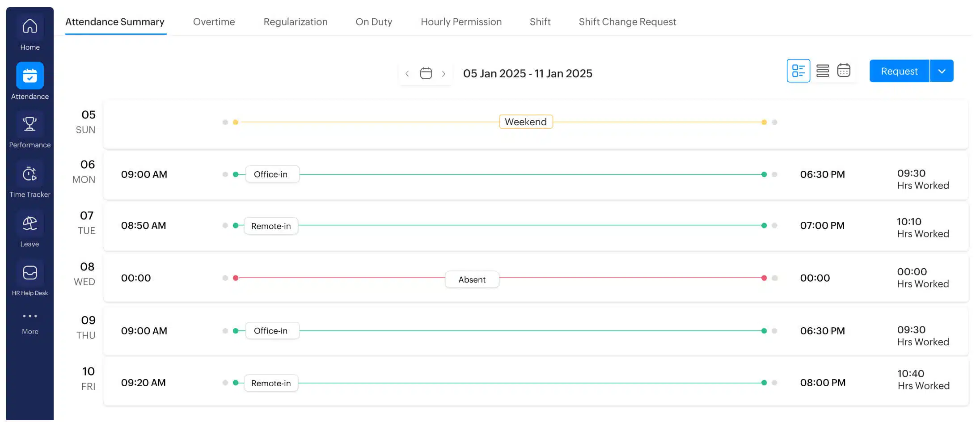Screen dimensions: 980x422
Task: Open HR Help Desk
Action: [x=30, y=273]
